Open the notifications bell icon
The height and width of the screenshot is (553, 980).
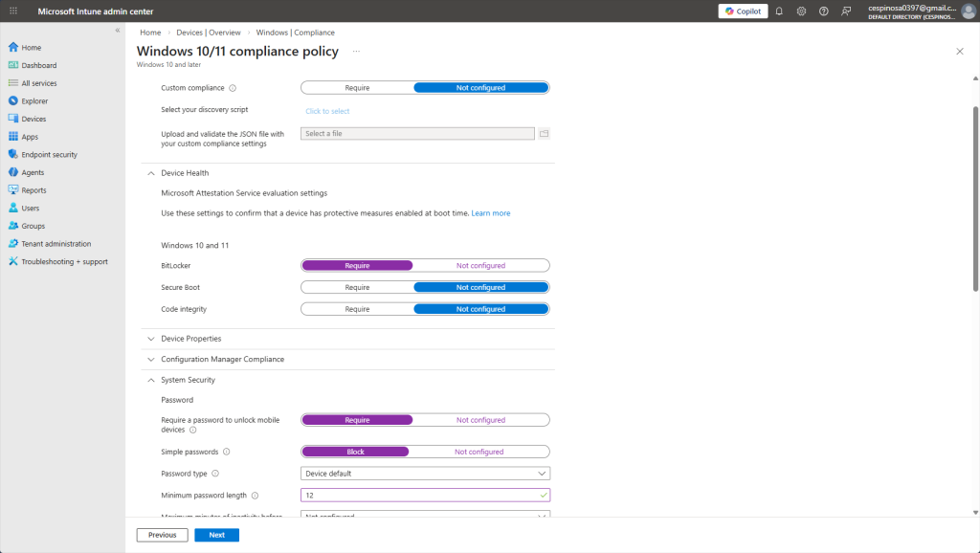(x=779, y=11)
